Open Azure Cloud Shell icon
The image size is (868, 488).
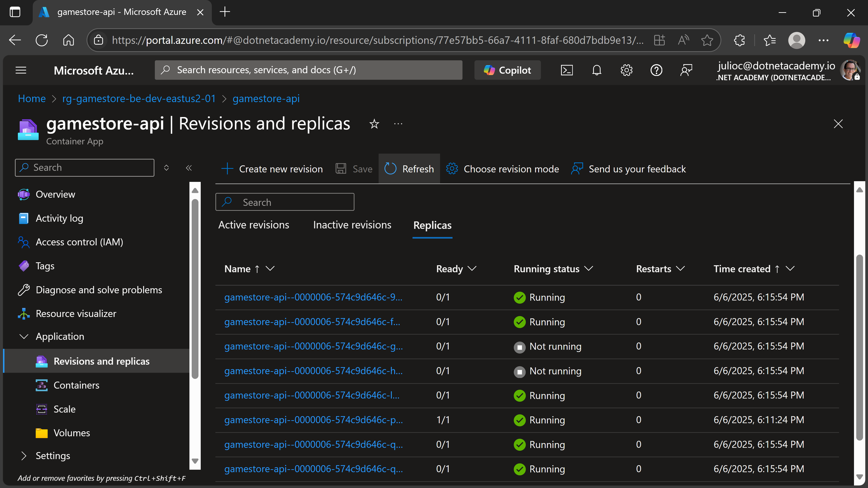[x=567, y=70]
